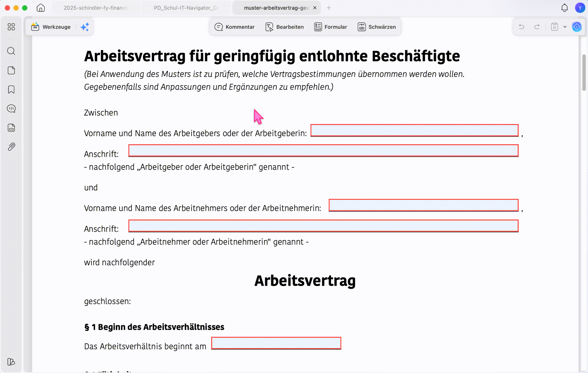Open the form fields panel in the sidebar
Viewport: 588px width, 373px height.
[11, 128]
